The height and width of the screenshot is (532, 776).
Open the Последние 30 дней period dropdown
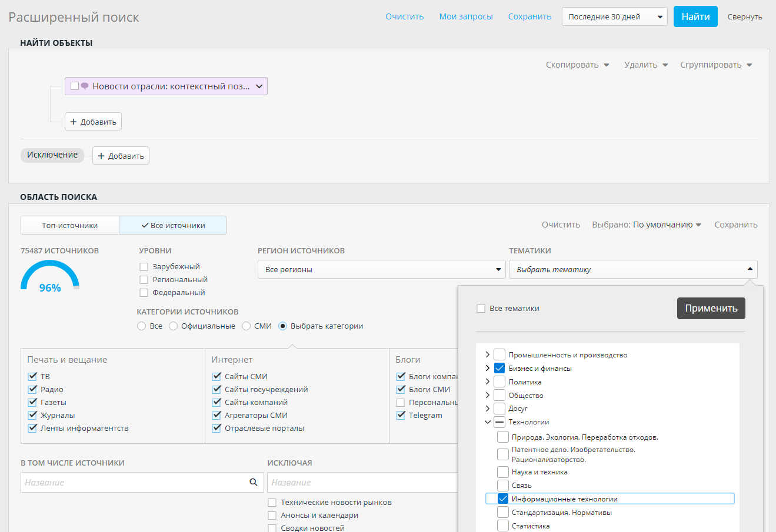615,16
